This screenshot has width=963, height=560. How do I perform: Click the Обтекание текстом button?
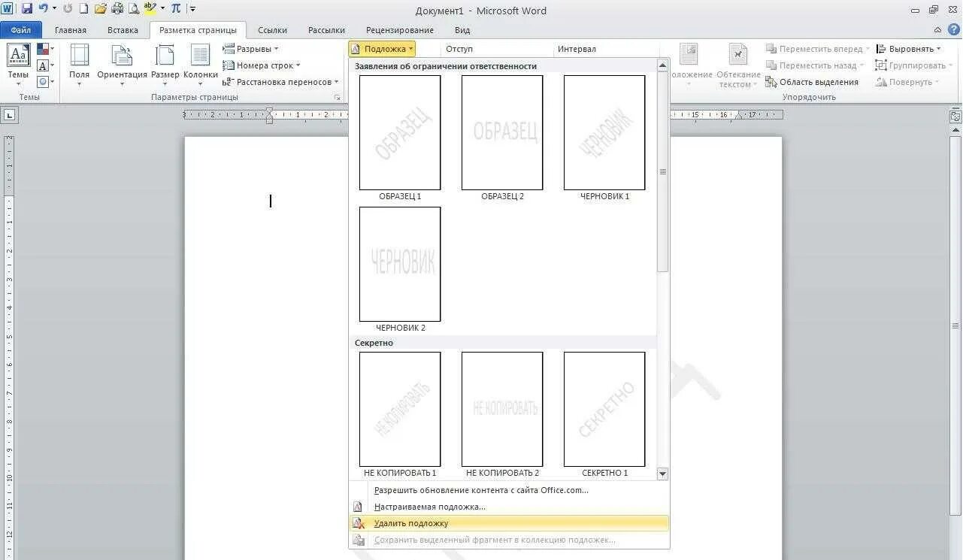click(x=738, y=66)
